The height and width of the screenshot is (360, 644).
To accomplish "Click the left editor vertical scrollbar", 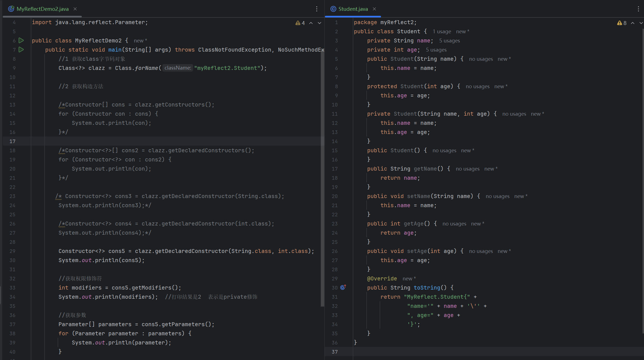I will (322, 178).
